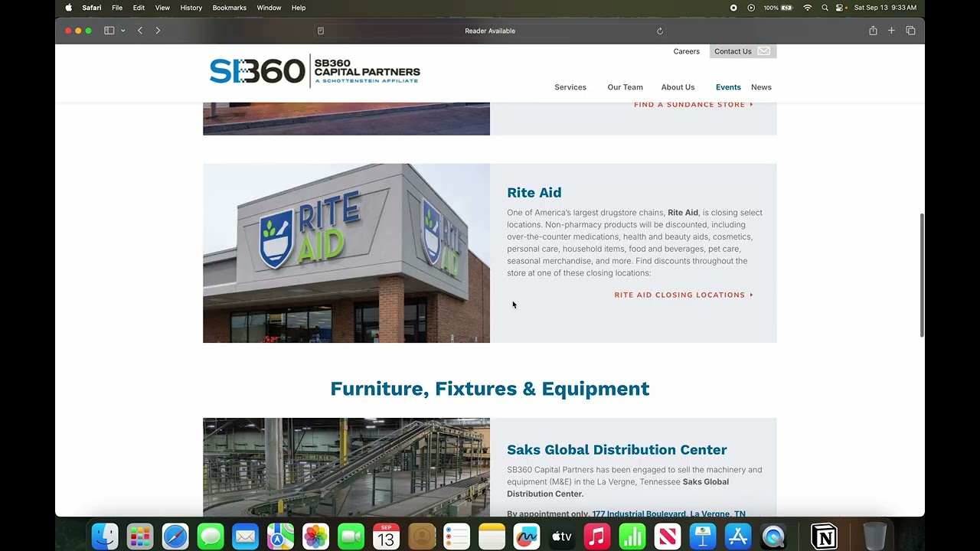
Task: Follow Find a Sundance Store link
Action: [x=694, y=104]
